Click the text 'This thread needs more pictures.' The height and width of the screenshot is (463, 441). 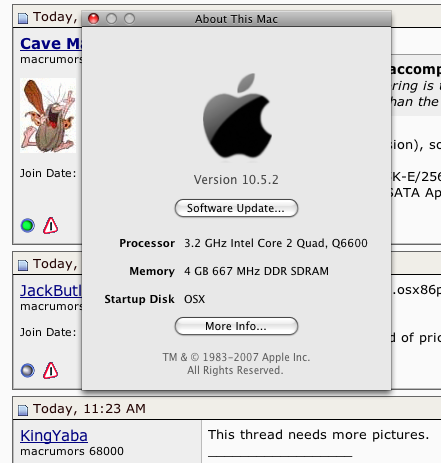318,435
